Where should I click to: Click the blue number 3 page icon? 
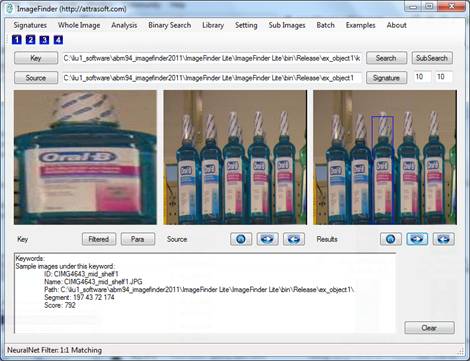44,40
